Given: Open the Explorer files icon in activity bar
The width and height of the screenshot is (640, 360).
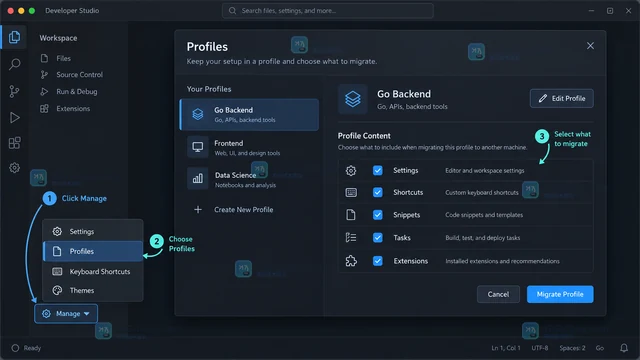Looking at the screenshot, I should tap(14, 37).
